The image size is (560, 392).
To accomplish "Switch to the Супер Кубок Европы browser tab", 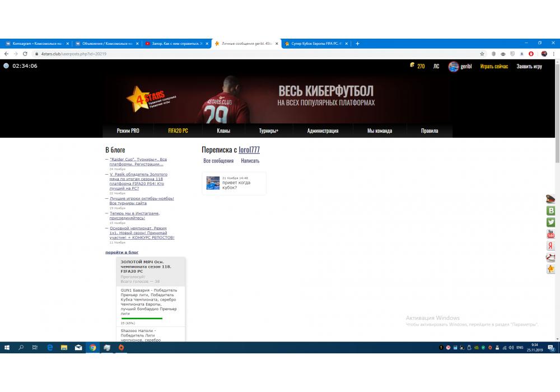I will 314,44.
